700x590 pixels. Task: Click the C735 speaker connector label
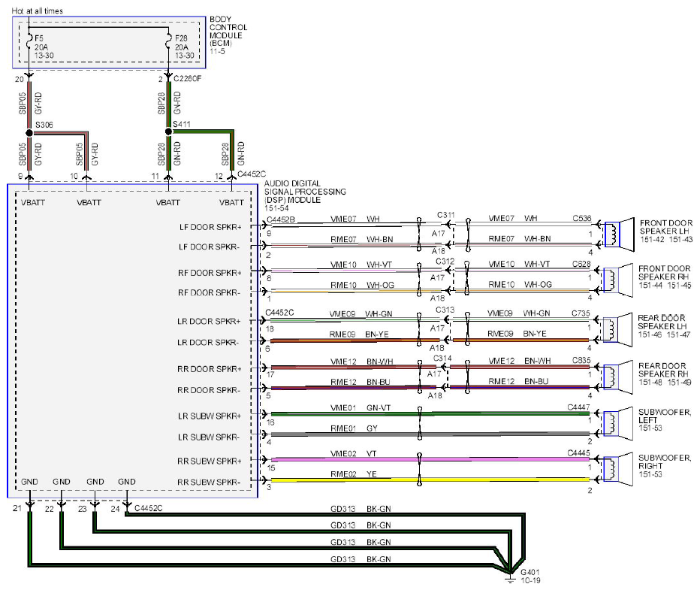[581, 313]
